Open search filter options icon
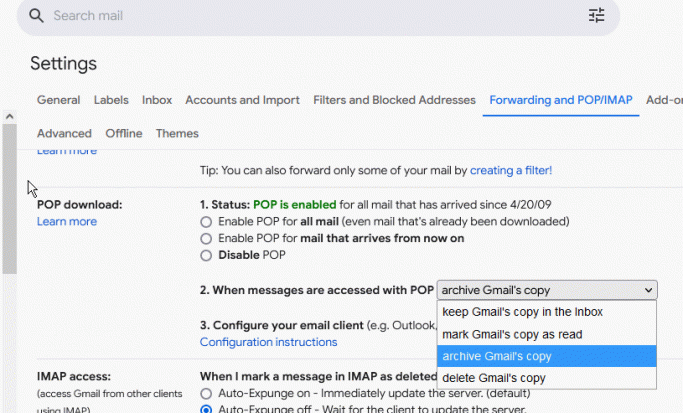The width and height of the screenshot is (683, 413). (x=596, y=16)
